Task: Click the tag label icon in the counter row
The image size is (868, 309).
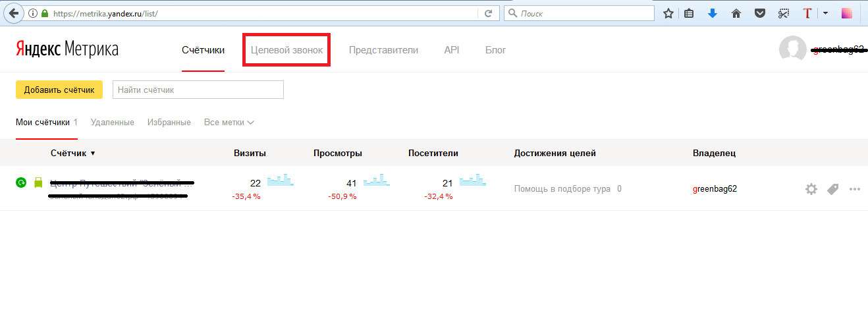Action: click(832, 189)
